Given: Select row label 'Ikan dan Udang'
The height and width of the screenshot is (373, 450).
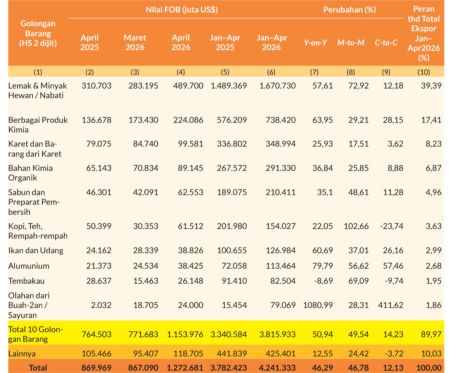Looking at the screenshot, I should [36, 250].
